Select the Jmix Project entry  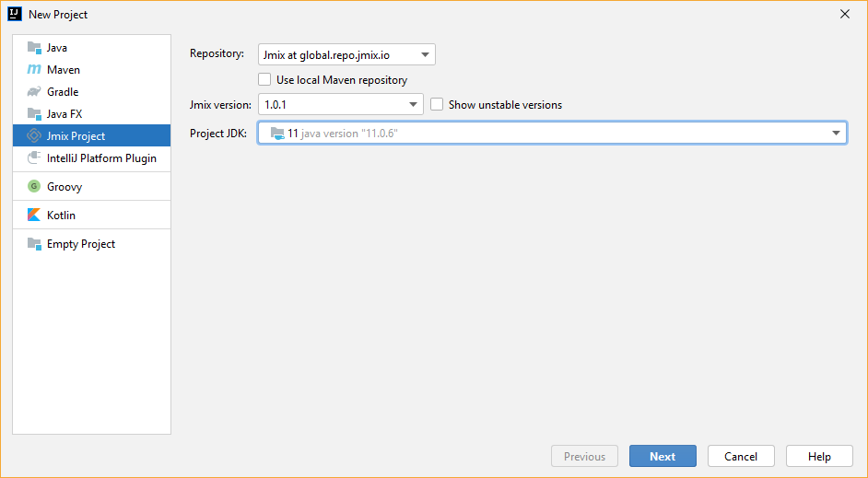[91, 135]
